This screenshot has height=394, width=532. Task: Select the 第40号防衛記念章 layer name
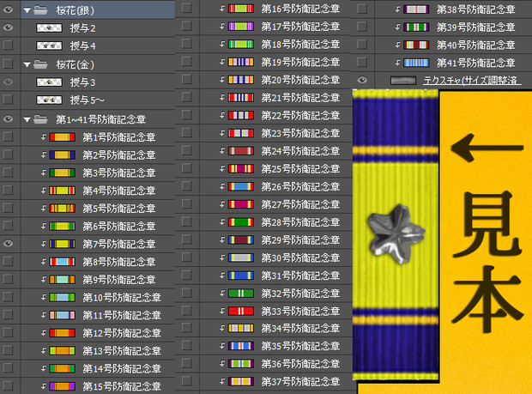[476, 45]
